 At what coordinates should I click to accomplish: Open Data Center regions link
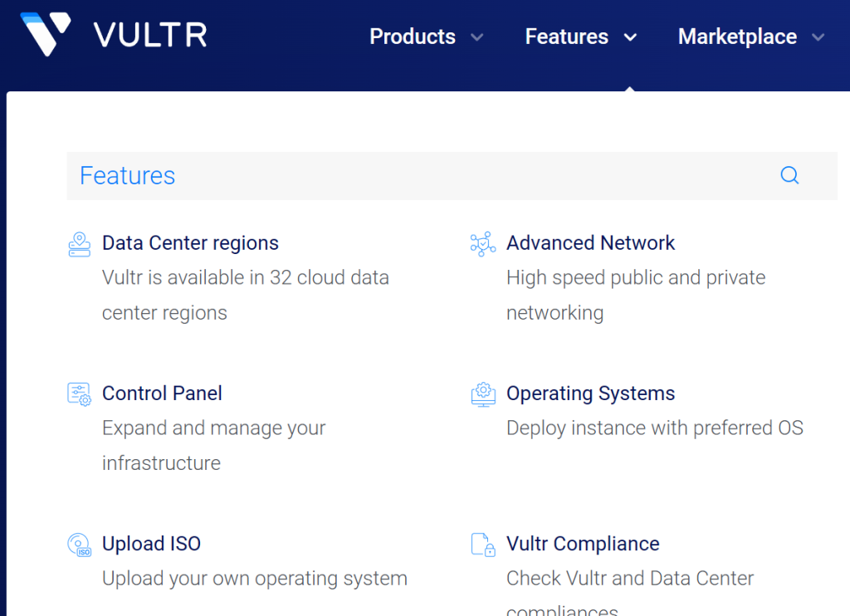pos(190,243)
